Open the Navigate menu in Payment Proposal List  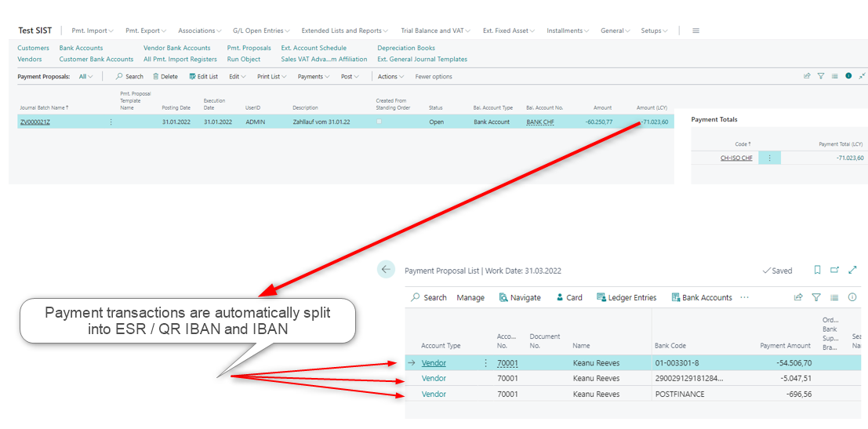click(x=519, y=297)
